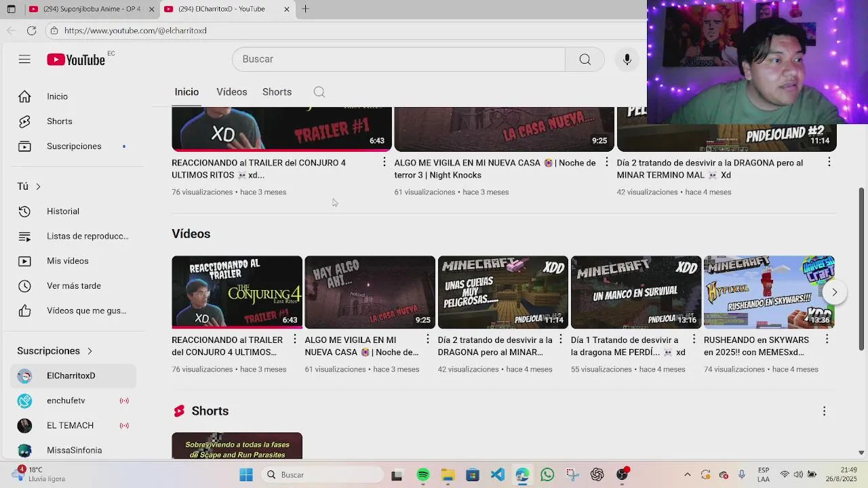This screenshot has height=488, width=868.
Task: Open File Explorer from the taskbar
Action: pyautogui.click(x=448, y=475)
